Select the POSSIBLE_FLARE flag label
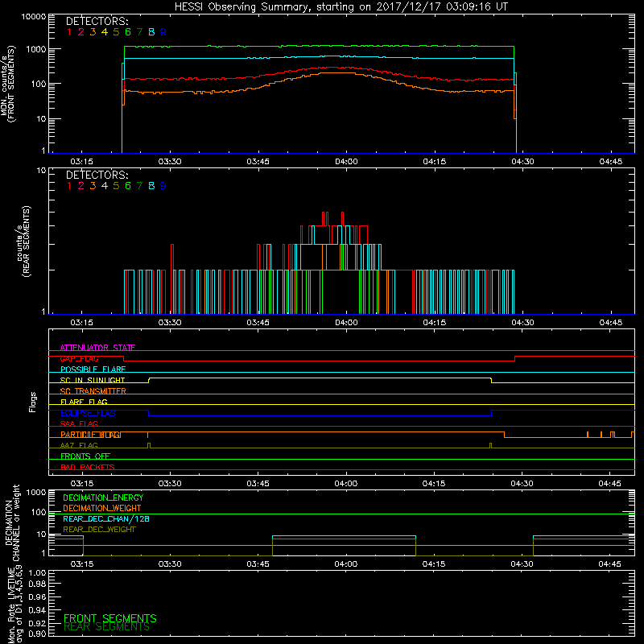Screen dimensions: 644x644 pyautogui.click(x=93, y=369)
